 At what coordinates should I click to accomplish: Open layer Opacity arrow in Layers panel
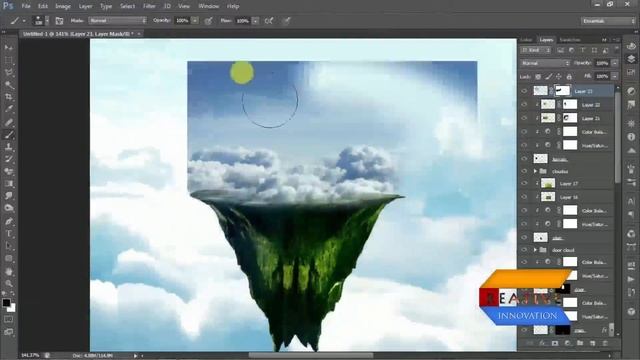[614, 63]
